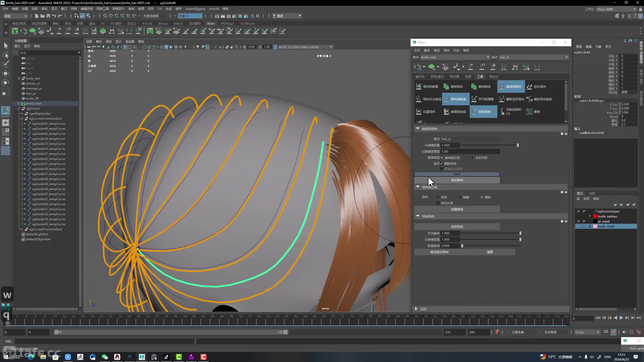The width and height of the screenshot is (644, 362).
Task: Toggle the 删除曲线 checkbox
Action: pyautogui.click(x=441, y=163)
